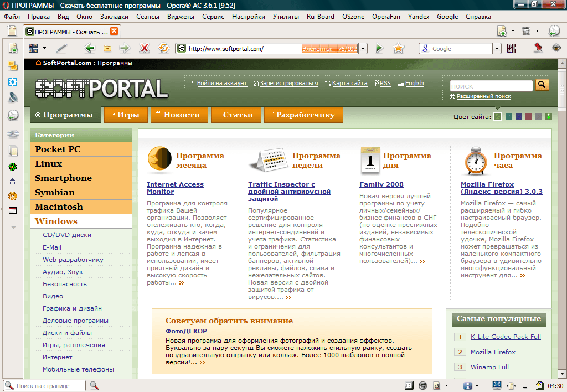Go forward with the right arrow

(125, 48)
